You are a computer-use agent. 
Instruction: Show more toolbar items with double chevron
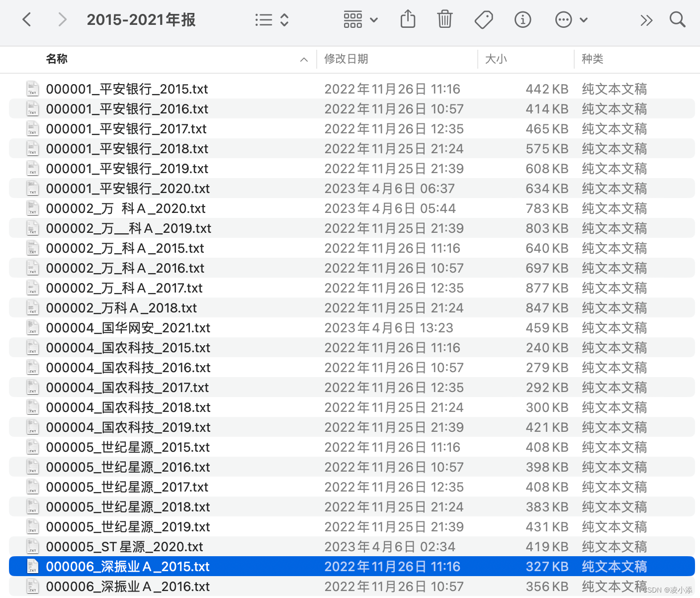pyautogui.click(x=646, y=20)
